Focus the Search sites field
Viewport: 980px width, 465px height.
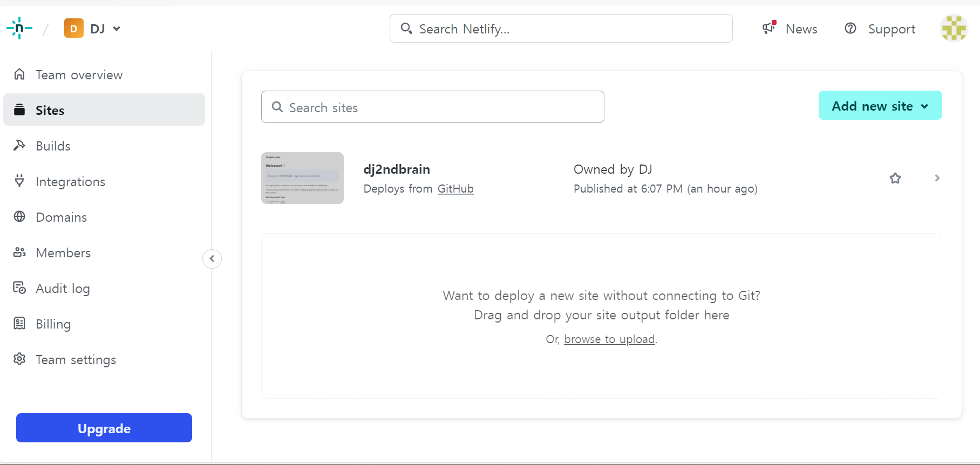pos(433,107)
